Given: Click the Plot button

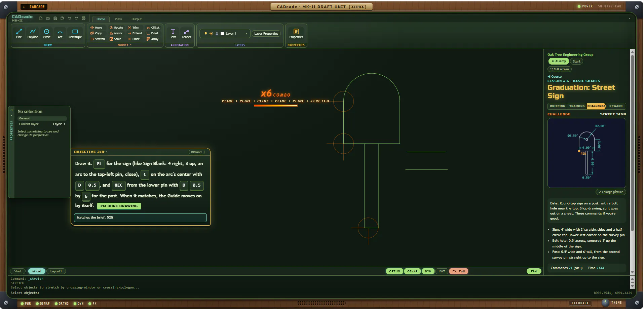Looking at the screenshot, I should pos(534,271).
